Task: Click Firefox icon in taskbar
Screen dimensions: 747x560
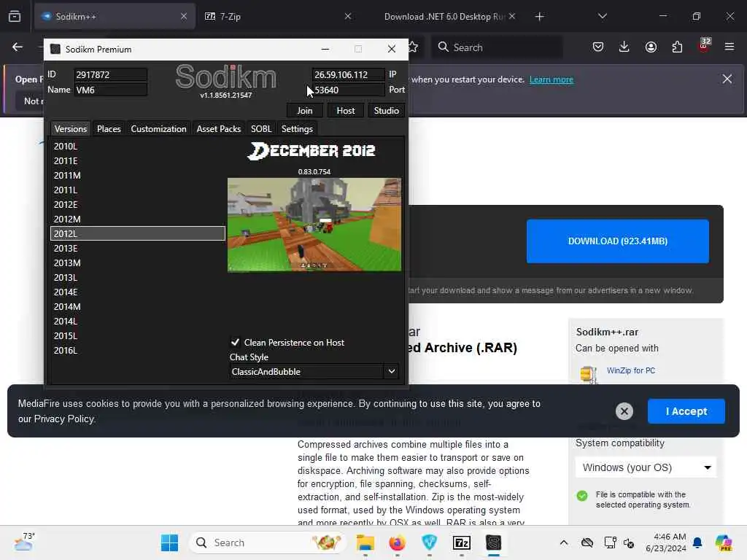Action: click(398, 542)
